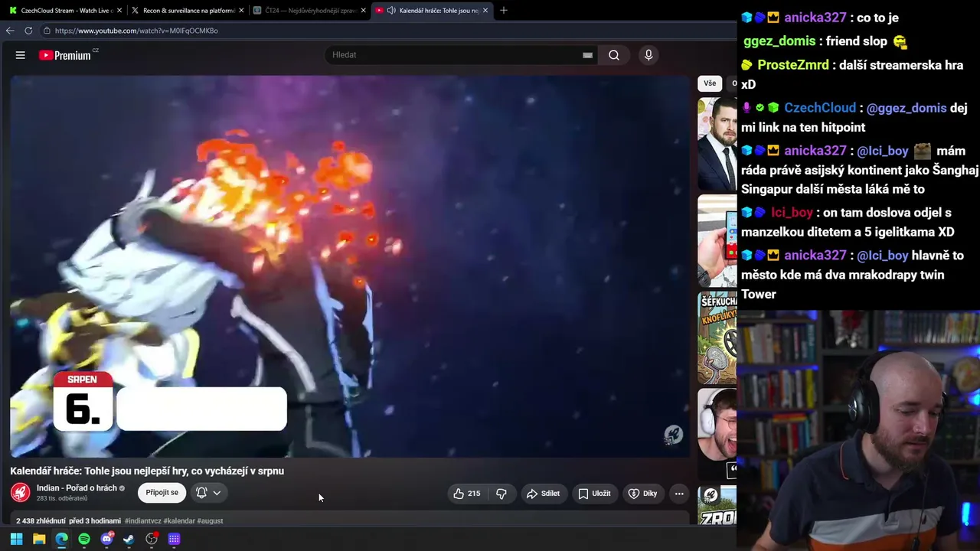
Task: Click the #august hashtag
Action: [x=211, y=521]
